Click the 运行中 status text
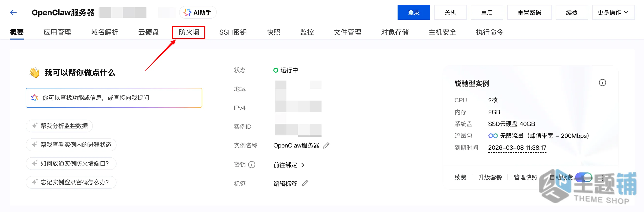 (x=289, y=70)
